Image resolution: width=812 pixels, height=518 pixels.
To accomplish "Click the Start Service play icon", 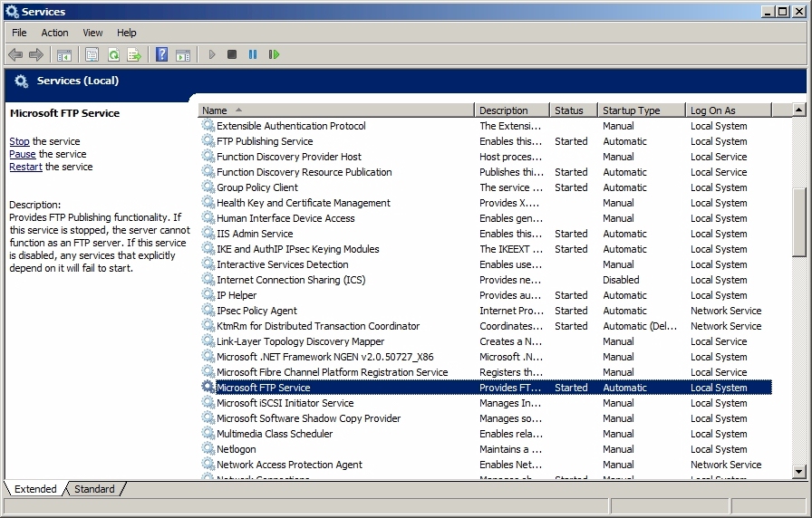I will pyautogui.click(x=212, y=54).
